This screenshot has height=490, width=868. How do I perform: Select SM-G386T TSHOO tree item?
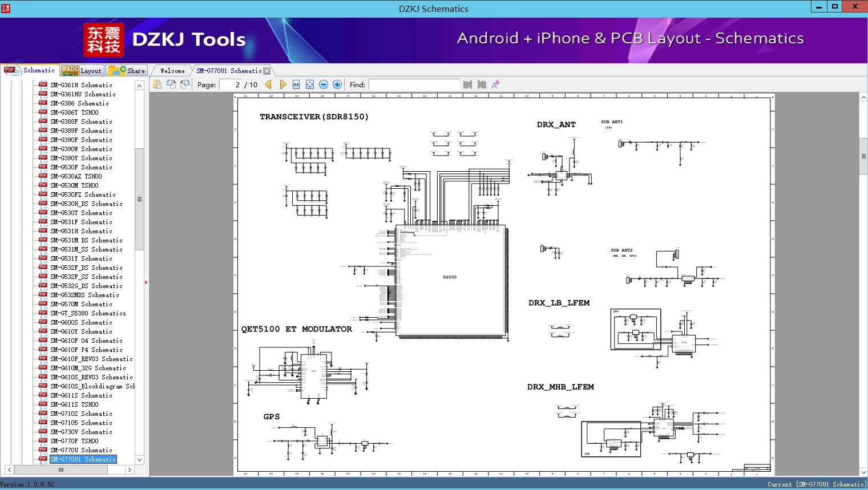74,112
